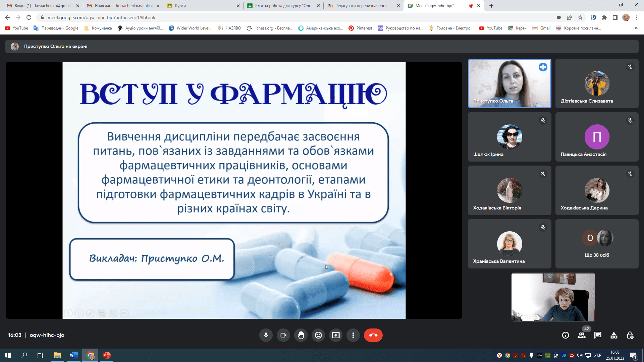This screenshot has width=644, height=362.
Task: Share this page icon in address bar
Action: pos(570,17)
